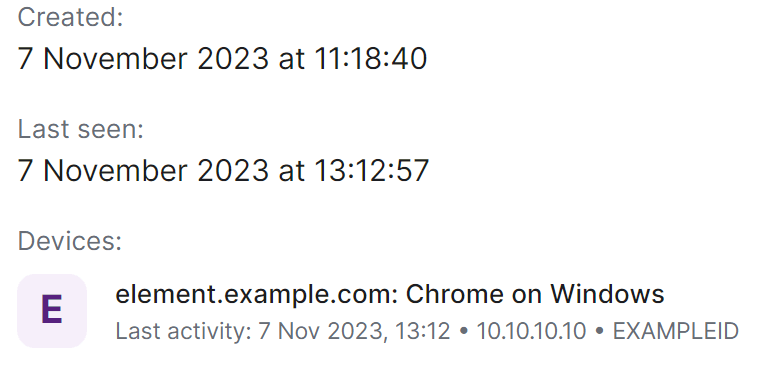This screenshot has height=372, width=762.
Task: Click the "Devices:" section heading
Action: pos(69,241)
